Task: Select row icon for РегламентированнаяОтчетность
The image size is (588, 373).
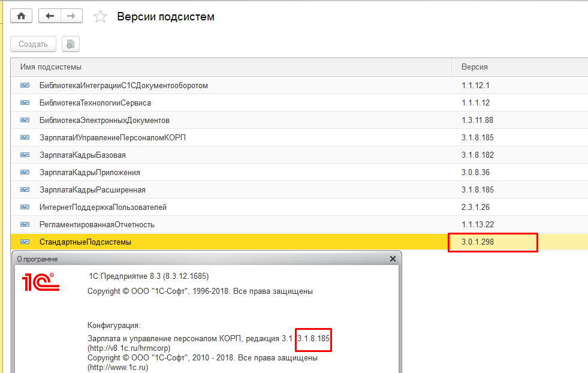Action: [25, 224]
